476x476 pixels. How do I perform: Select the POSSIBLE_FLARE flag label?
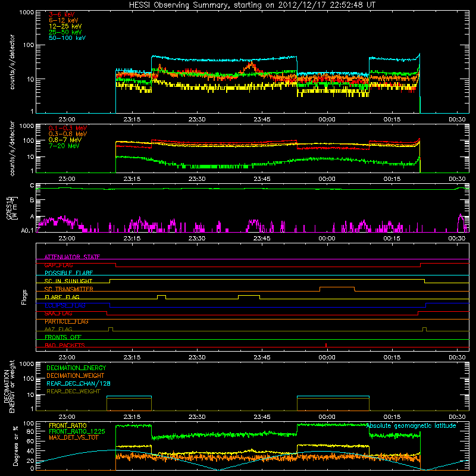[68, 273]
